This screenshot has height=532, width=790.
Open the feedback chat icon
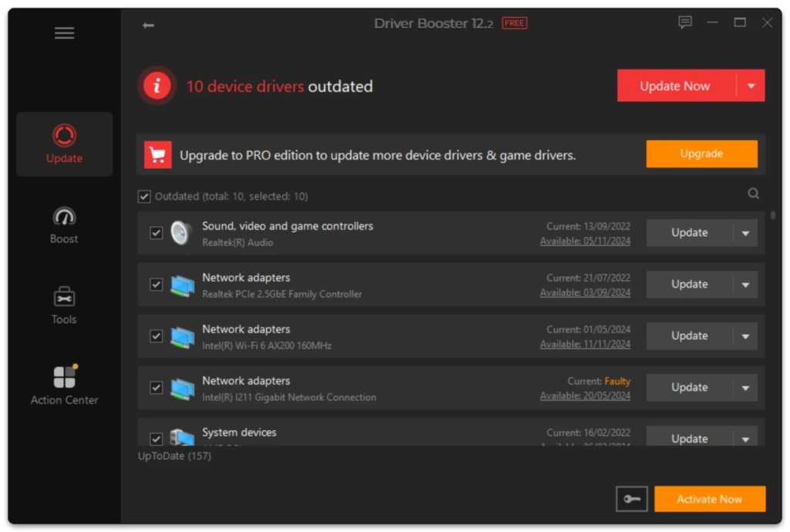(685, 23)
